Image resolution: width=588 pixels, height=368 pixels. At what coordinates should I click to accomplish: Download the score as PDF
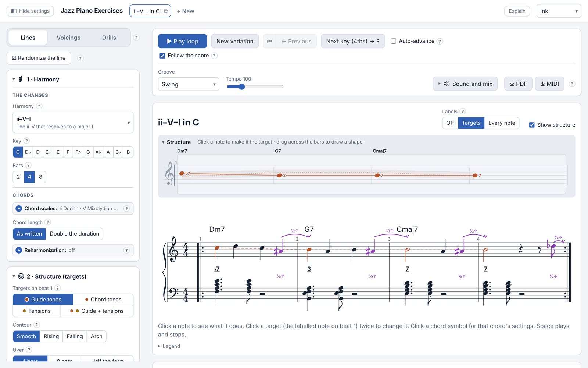click(x=518, y=84)
